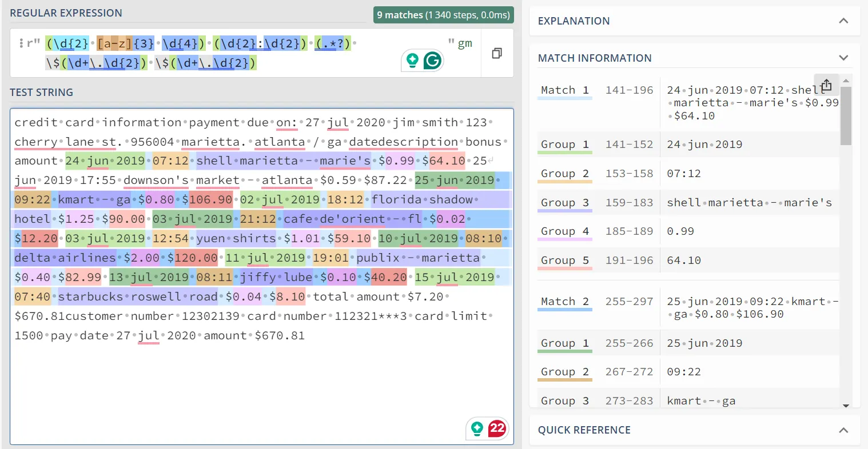Open the red 22 Grammarly issues badge
Image resolution: width=868 pixels, height=449 pixels.
497,428
